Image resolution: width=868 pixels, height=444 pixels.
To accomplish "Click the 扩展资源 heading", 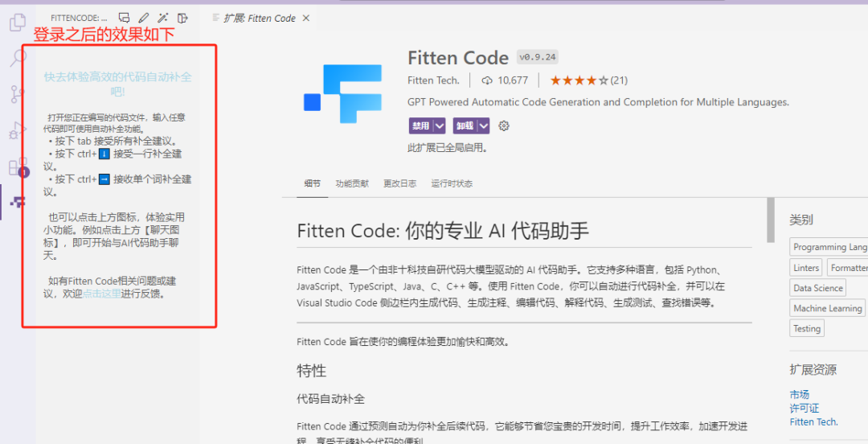I will pyautogui.click(x=813, y=370).
